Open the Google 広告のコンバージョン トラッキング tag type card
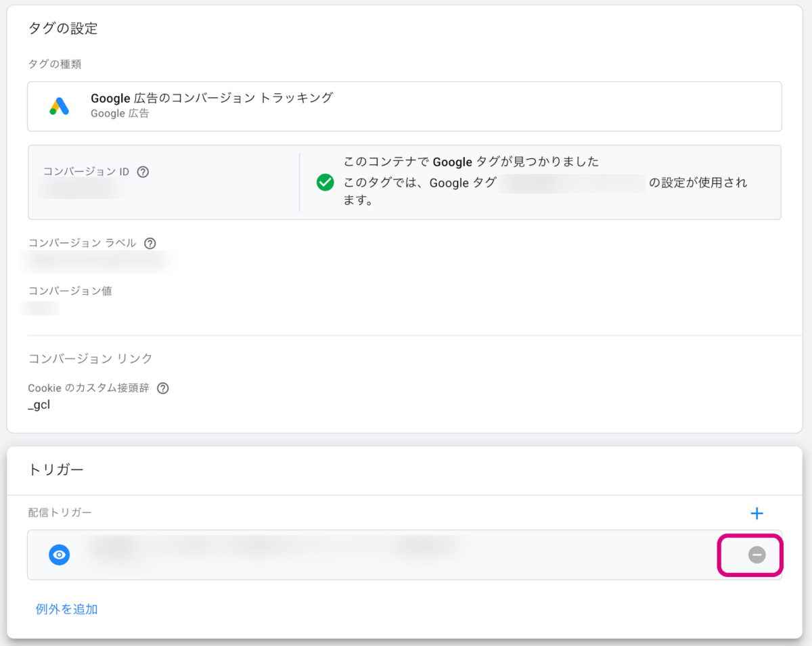 point(404,106)
